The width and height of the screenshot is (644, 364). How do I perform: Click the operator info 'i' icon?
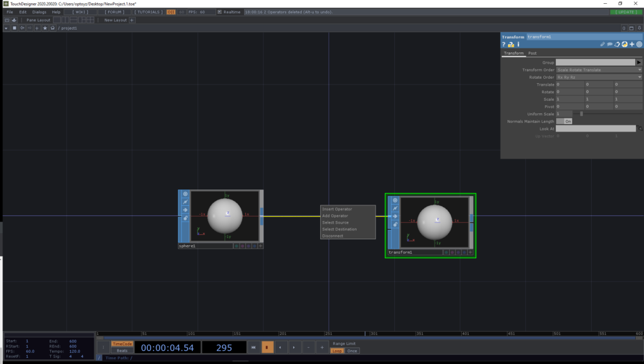coord(518,45)
